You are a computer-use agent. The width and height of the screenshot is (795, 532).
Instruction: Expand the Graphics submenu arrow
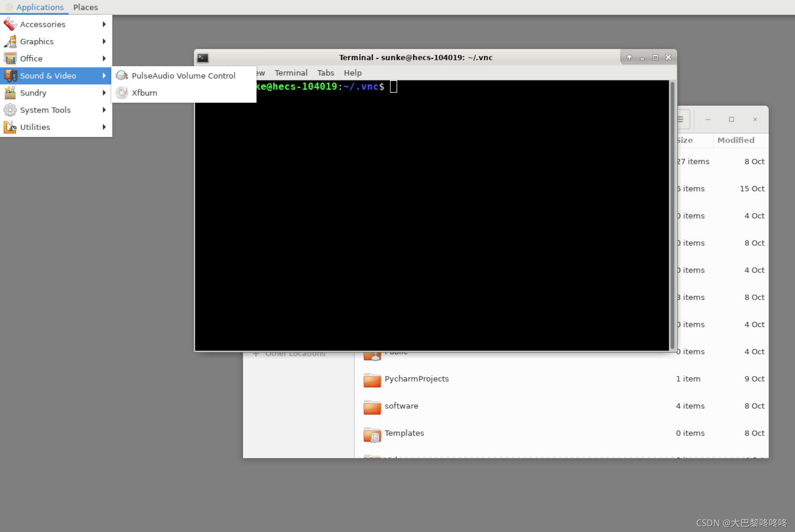(104, 42)
